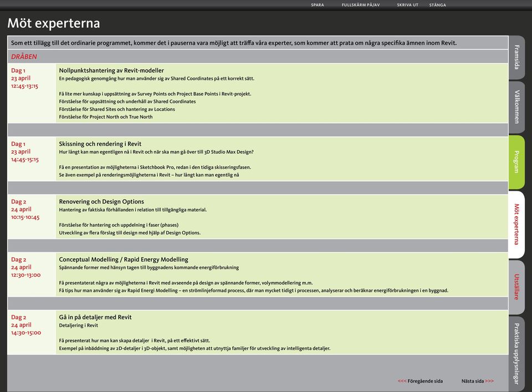
Task: Click the line starting 'Få tips hur man använder'
Action: pyautogui.click(x=253, y=291)
